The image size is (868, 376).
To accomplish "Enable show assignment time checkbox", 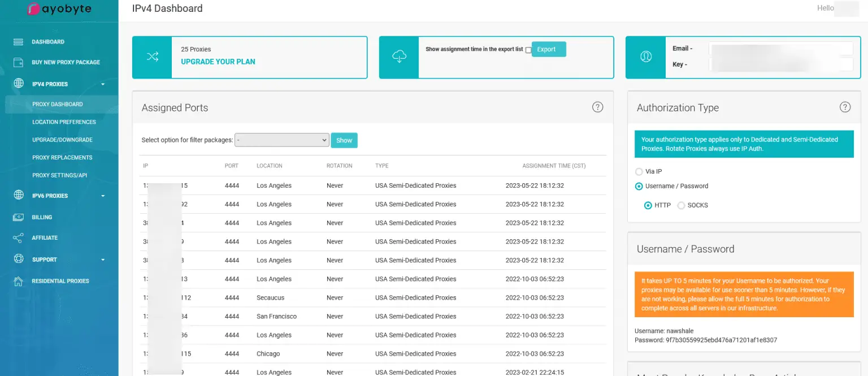I will 528,50.
